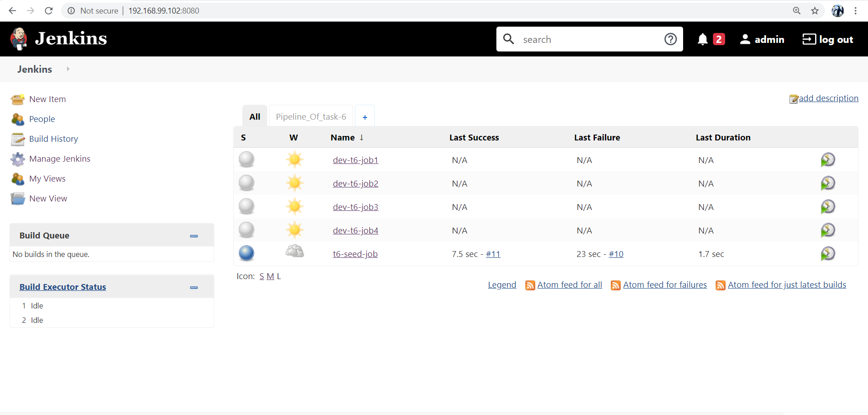This screenshot has width=868, height=415.
Task: Click the Atom feed for failures RSS icon
Action: (x=616, y=285)
